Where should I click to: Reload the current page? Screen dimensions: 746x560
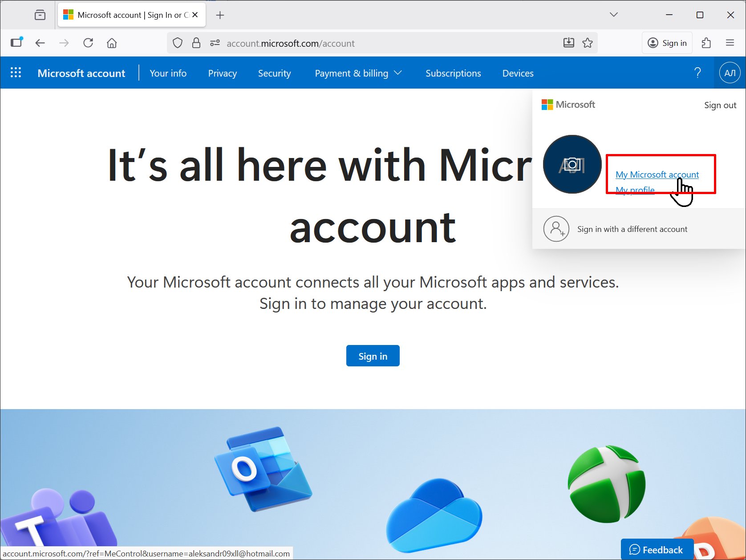point(88,43)
